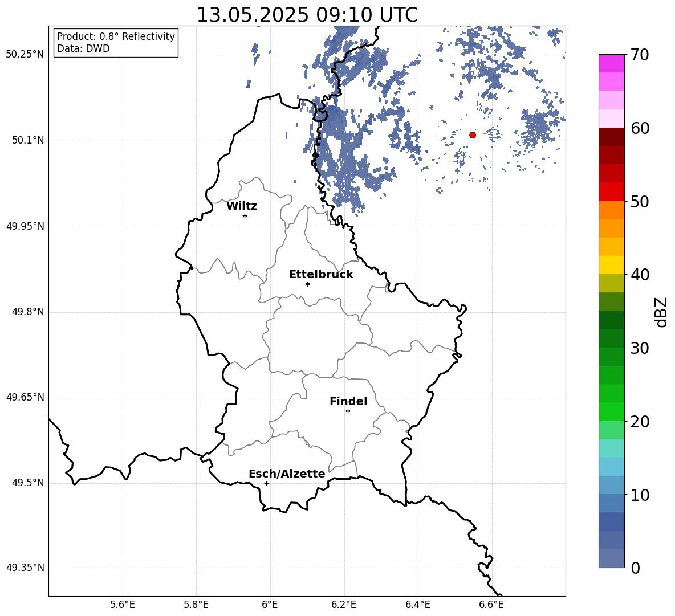Click the colorbar tick label 20

click(640, 422)
